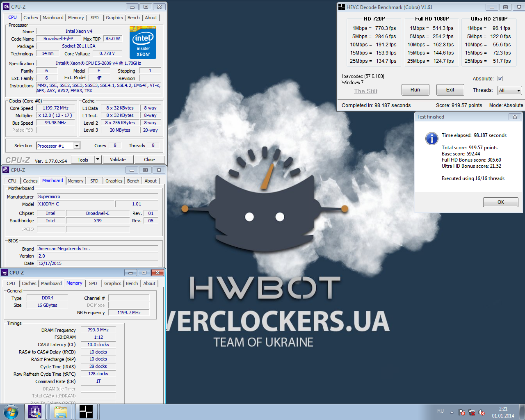Click the Core Speed value 1199.72 MHz
Image resolution: width=525 pixels, height=420 pixels.
[x=56, y=108]
